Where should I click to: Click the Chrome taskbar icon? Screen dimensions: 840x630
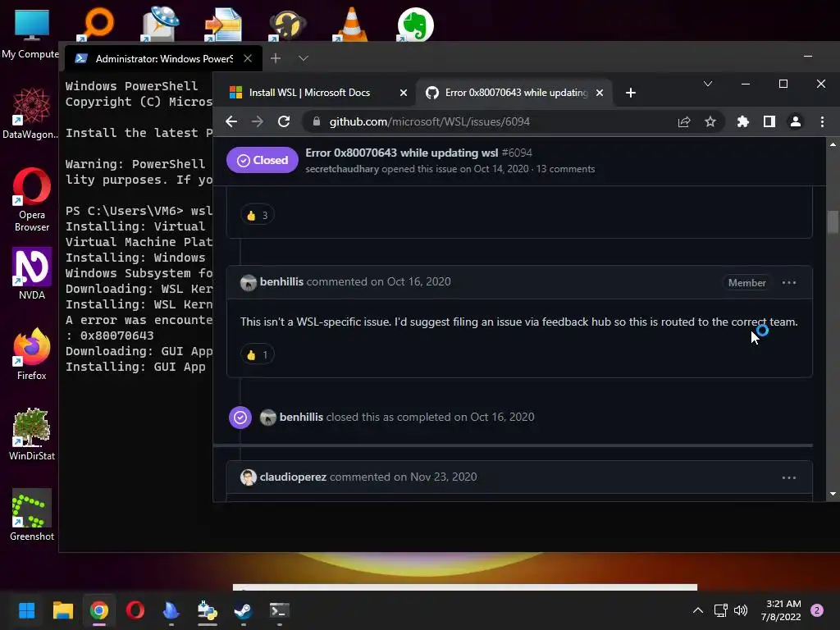pyautogui.click(x=99, y=610)
